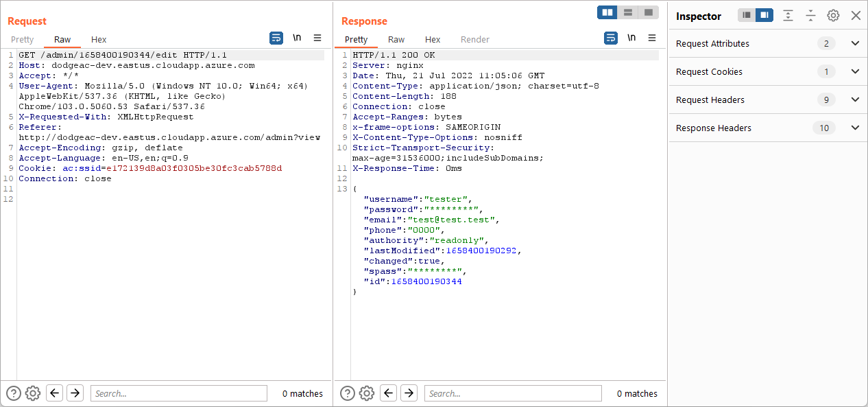Click the Request "0 matches" label

click(302, 393)
